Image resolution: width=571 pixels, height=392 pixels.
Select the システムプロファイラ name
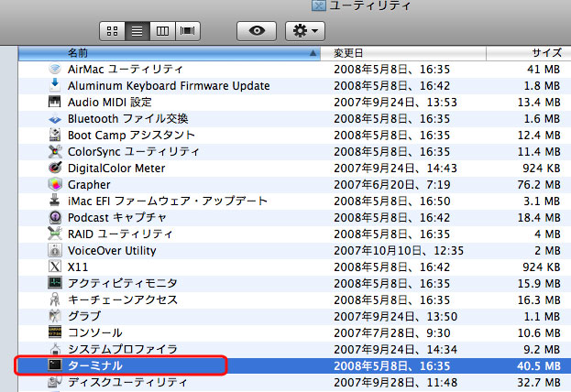[123, 349]
